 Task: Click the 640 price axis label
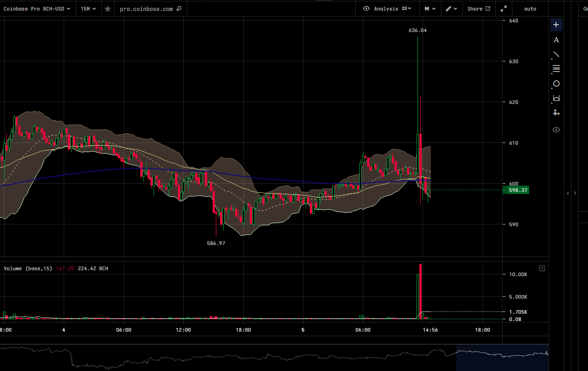pos(513,21)
